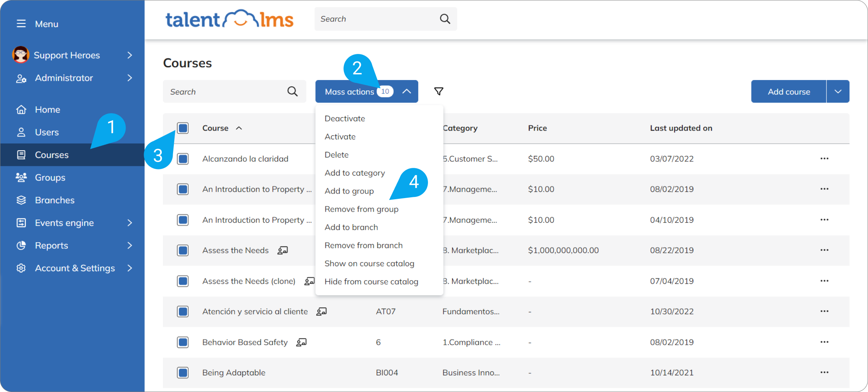
Task: Select Hide from course catalog option
Action: click(371, 281)
